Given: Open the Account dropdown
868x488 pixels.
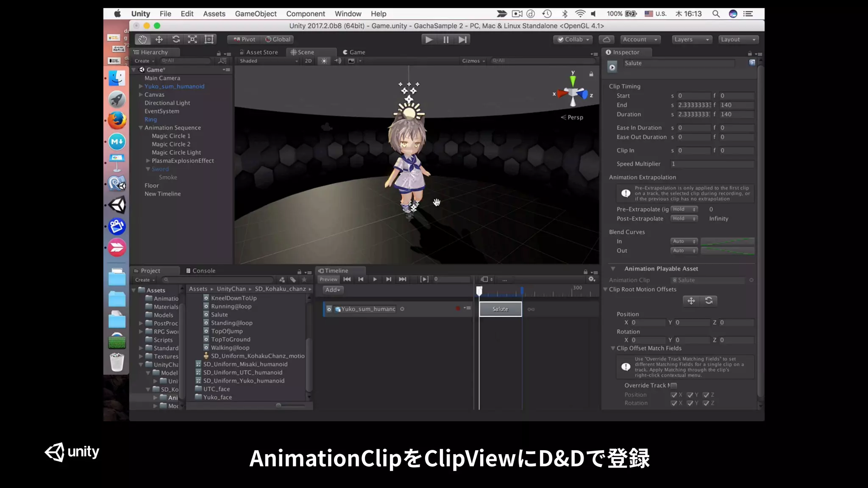Looking at the screenshot, I should 640,39.
